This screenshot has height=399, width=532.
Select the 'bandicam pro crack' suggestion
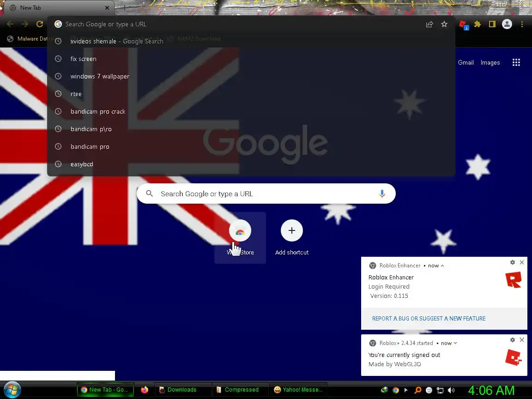tap(251, 112)
